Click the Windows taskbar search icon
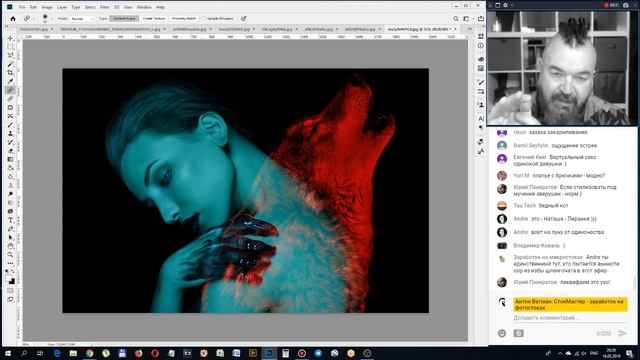Viewport: 640px width, 360px height. [24, 353]
